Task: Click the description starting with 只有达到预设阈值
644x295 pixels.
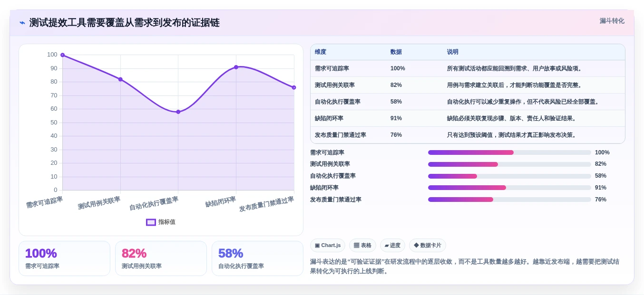Action: point(513,135)
